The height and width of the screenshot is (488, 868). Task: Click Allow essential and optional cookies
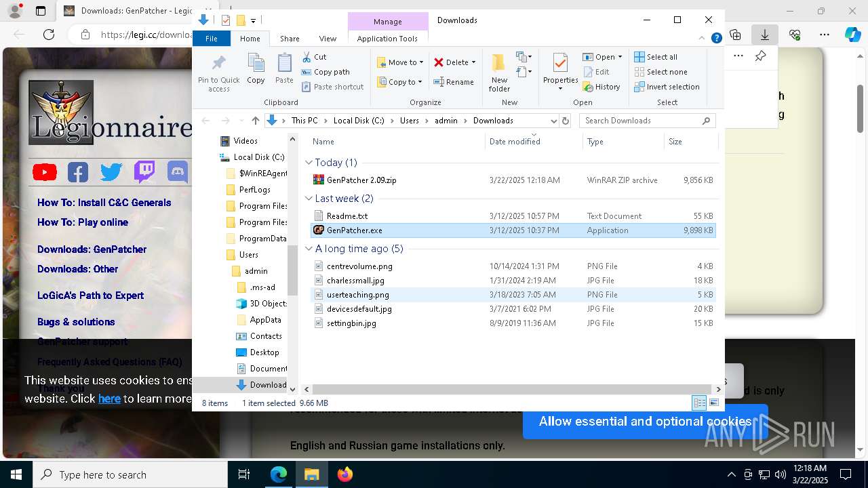click(645, 422)
